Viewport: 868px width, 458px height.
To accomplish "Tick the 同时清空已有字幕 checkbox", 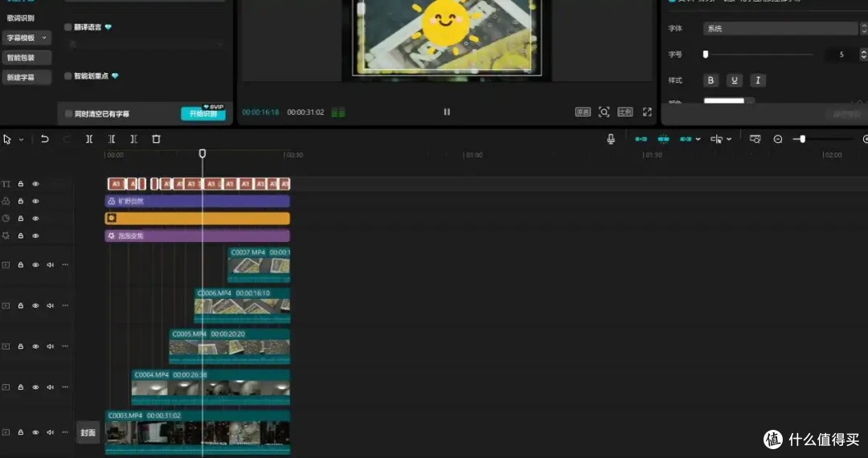I will 68,114.
